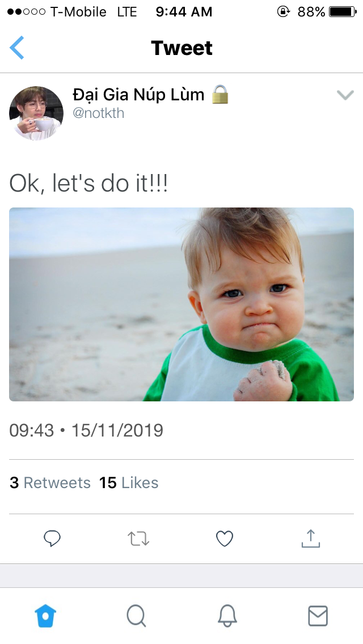Tap the tweet timestamp 09:43 15/11/2019
The image size is (363, 644).
pos(86,430)
